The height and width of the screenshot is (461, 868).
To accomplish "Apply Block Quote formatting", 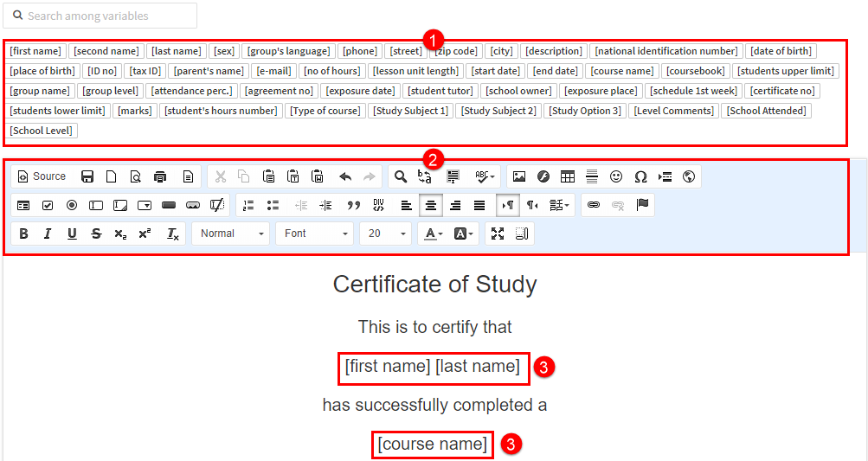I will click(353, 205).
